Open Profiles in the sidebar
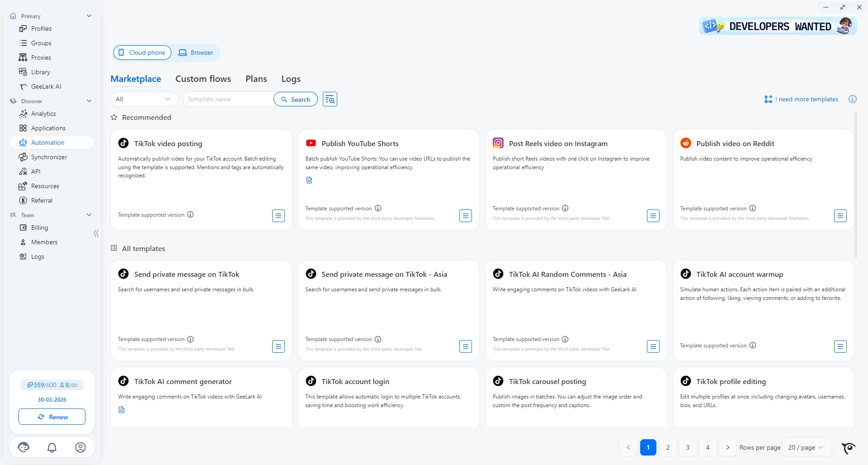 pos(52,28)
